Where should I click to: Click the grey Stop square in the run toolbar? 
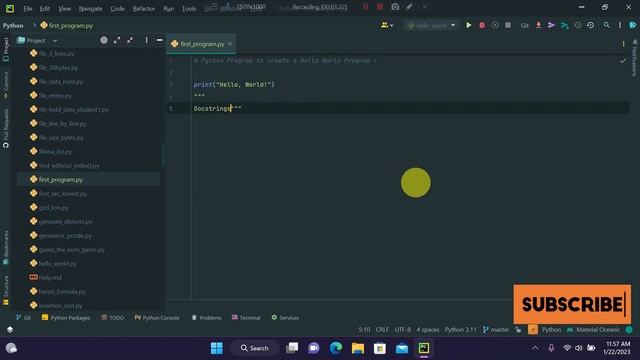pyautogui.click(x=508, y=25)
